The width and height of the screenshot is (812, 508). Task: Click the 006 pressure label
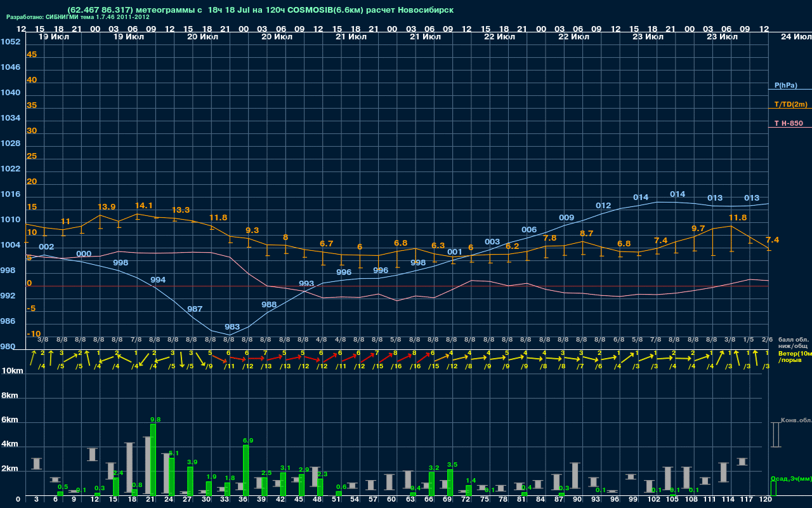[529, 230]
